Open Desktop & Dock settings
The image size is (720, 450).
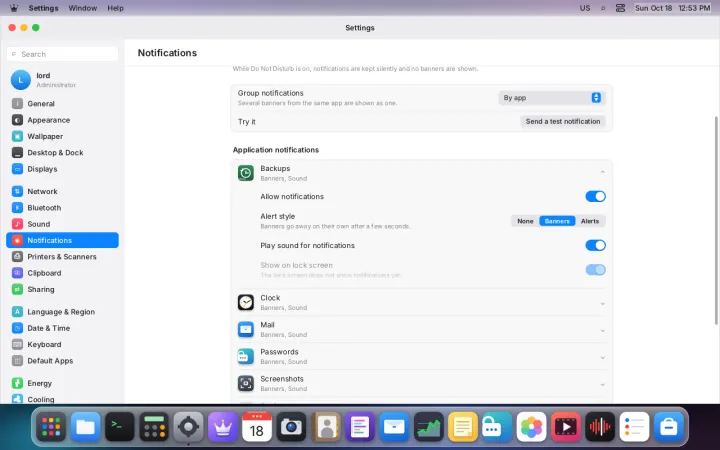coord(62,152)
